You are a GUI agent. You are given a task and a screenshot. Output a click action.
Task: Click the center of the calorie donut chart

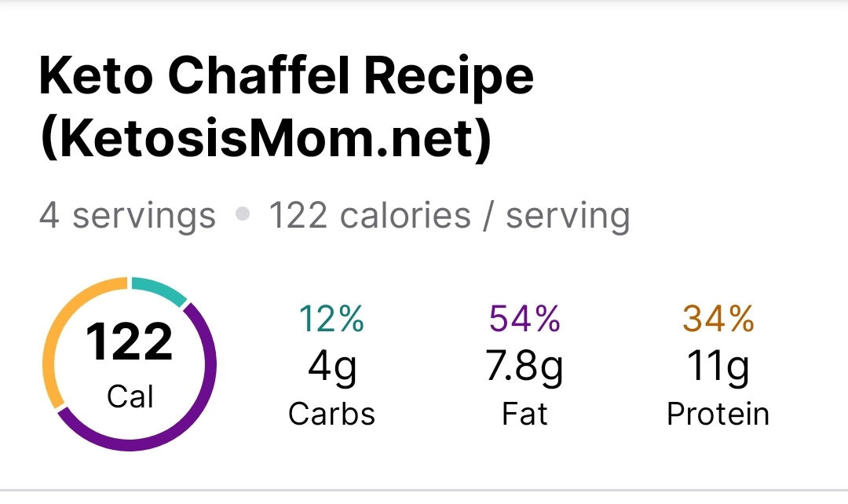[x=130, y=364]
